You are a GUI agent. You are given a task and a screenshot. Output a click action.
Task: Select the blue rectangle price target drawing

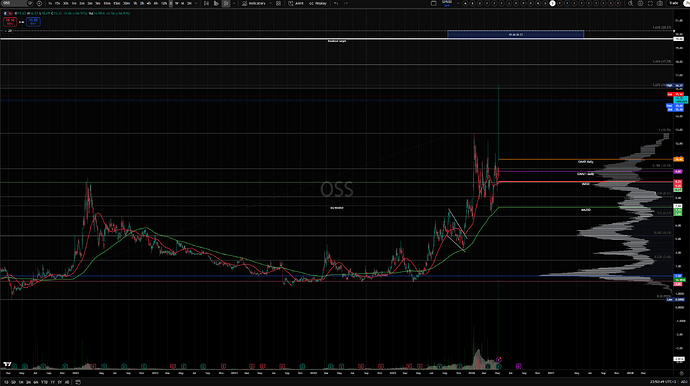(x=516, y=34)
